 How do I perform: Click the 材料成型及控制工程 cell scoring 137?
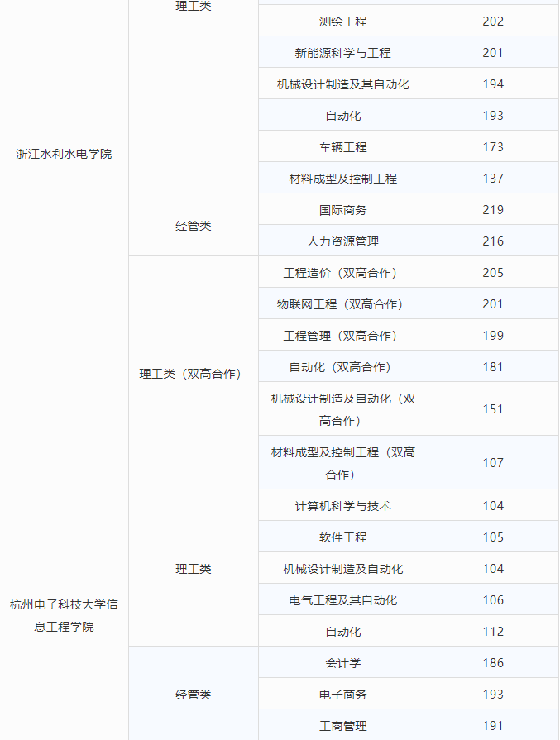point(342,179)
